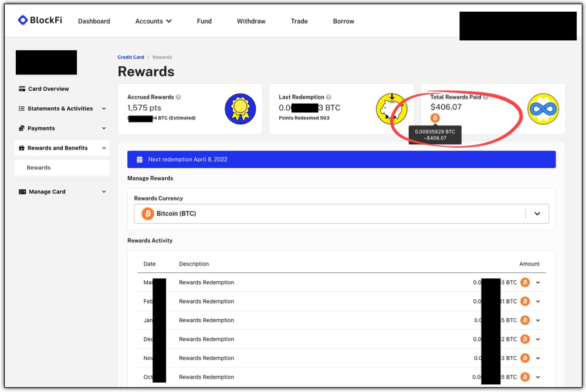Click the Rewards Currency dropdown arrow
586x392 pixels.
[x=537, y=214]
